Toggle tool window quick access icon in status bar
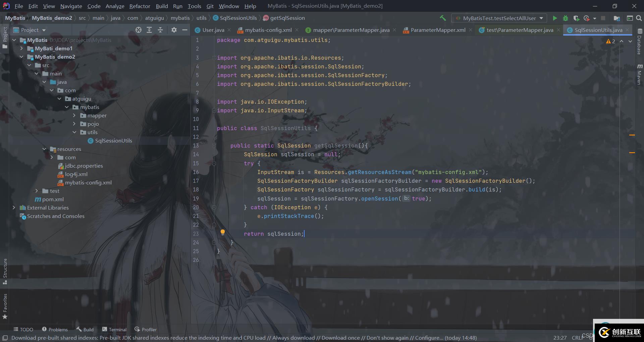The image size is (644, 342). click(x=5, y=338)
